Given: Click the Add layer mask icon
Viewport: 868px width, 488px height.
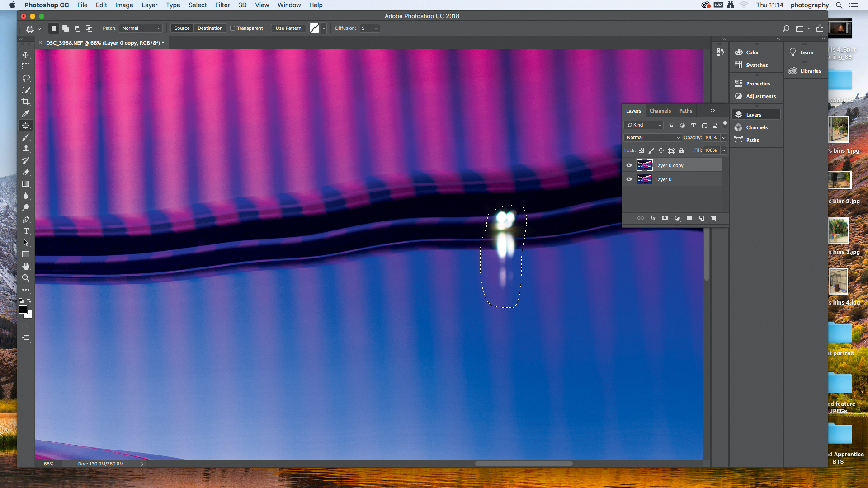Looking at the screenshot, I should (665, 218).
